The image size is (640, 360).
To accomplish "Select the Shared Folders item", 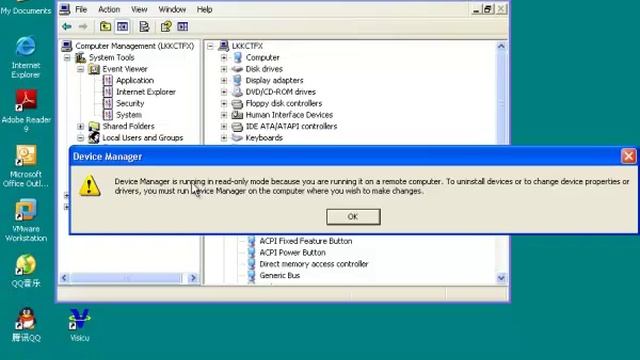I will point(128,126).
